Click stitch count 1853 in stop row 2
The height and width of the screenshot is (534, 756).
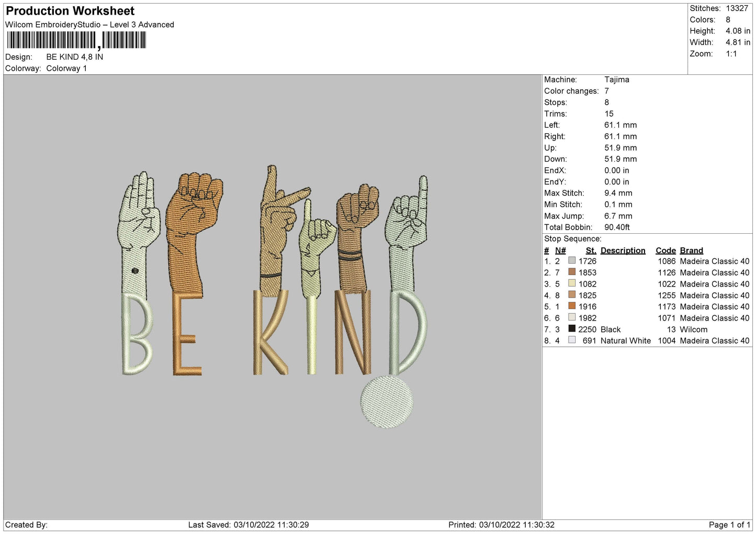(x=587, y=272)
